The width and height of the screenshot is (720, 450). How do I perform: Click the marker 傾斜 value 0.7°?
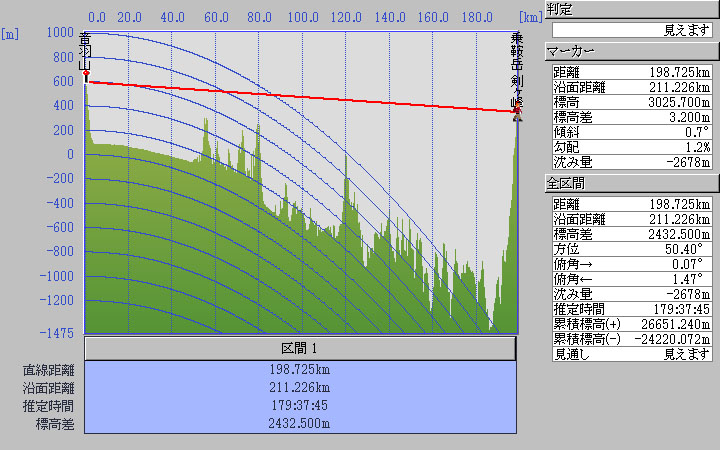point(666,132)
